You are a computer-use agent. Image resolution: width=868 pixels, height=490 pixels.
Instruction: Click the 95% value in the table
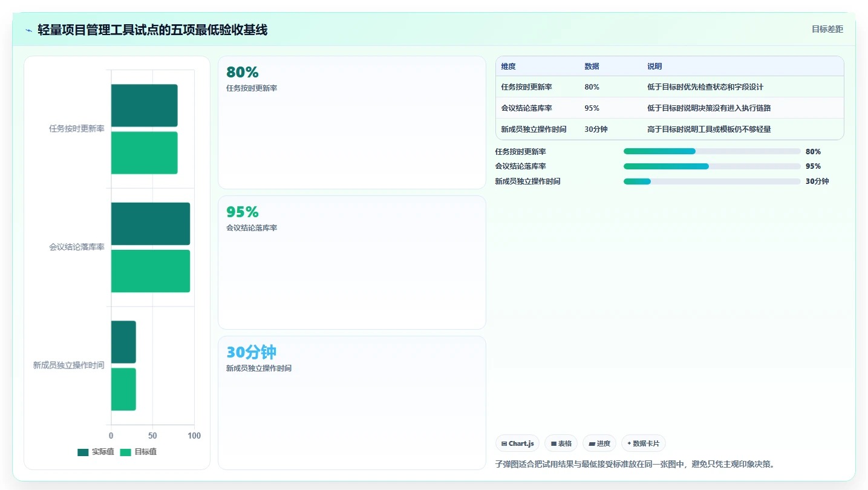tap(592, 108)
